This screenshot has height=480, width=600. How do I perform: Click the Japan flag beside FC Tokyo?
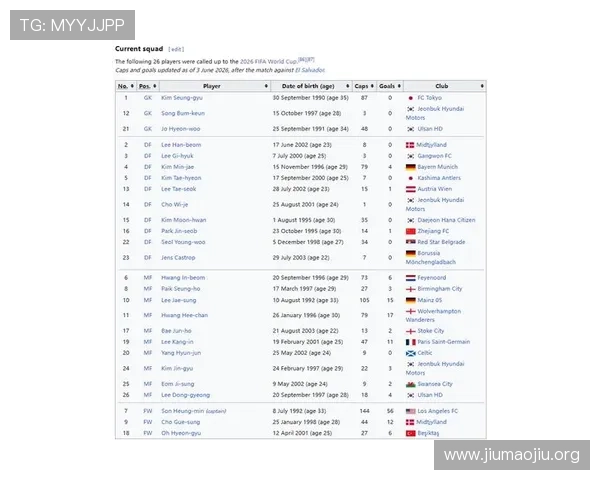pos(411,98)
